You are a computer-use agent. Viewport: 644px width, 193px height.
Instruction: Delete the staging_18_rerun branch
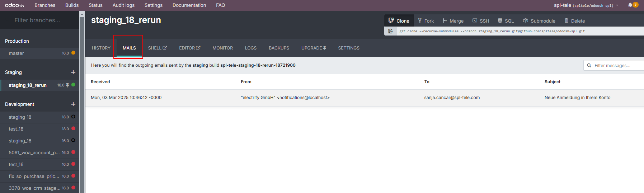click(574, 21)
